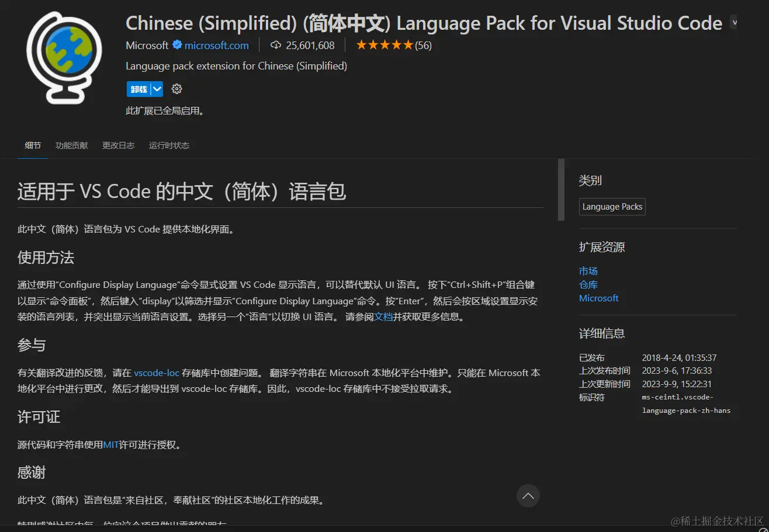
Task: Click the install count 25,601,608
Action: coord(310,45)
